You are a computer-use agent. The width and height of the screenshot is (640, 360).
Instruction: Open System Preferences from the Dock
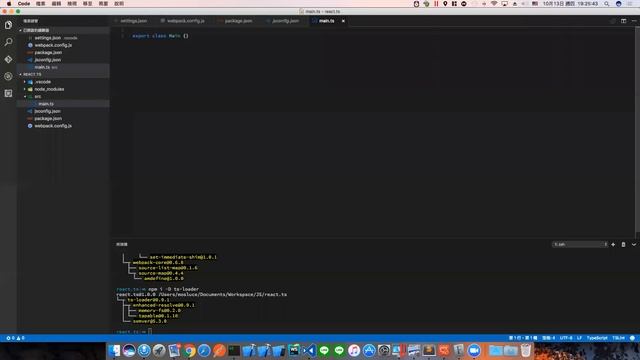[x=384, y=350]
